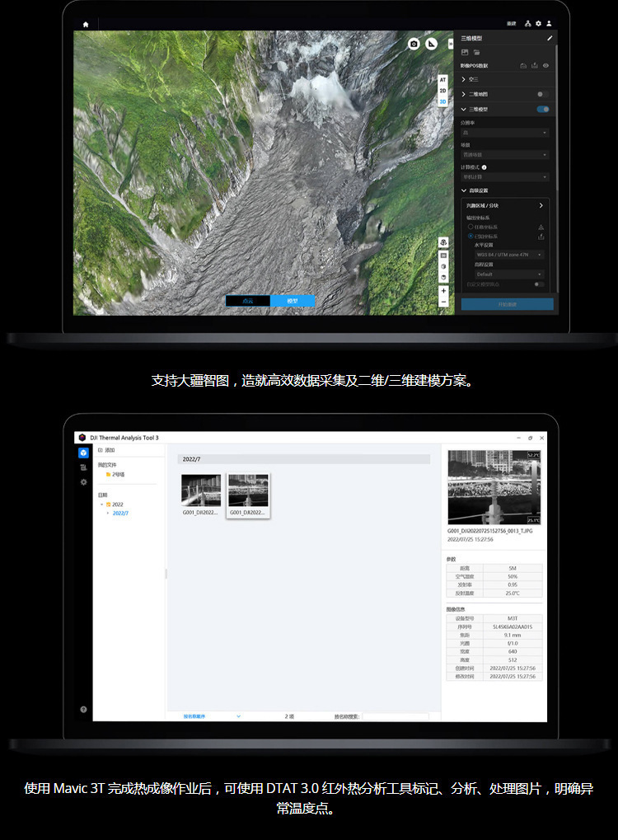Select the second G001_DJI2022 thermal thumbnail
The height and width of the screenshot is (840, 618).
pyautogui.click(x=248, y=495)
